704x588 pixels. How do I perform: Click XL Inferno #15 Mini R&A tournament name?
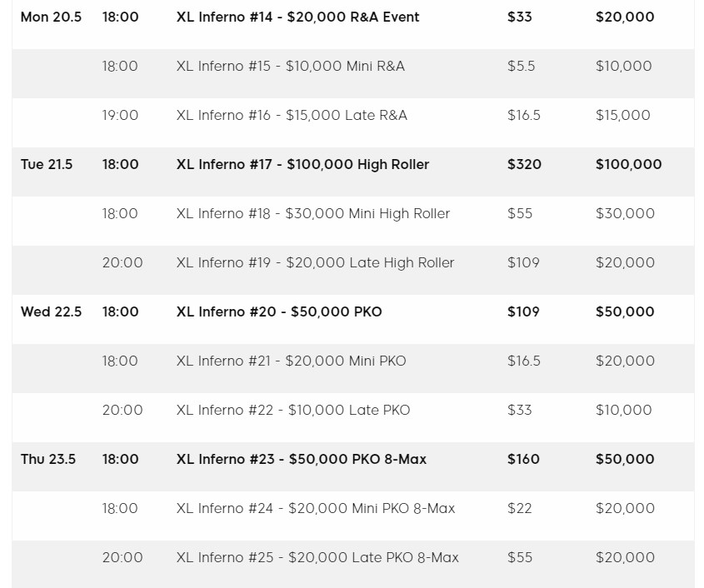tap(291, 67)
